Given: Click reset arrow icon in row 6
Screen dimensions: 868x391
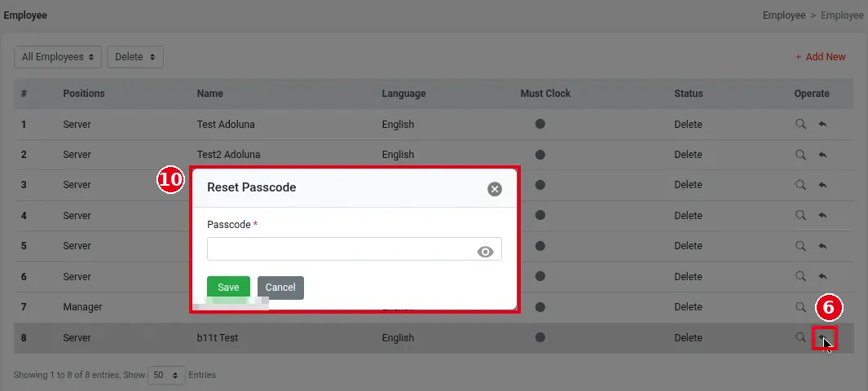Looking at the screenshot, I should point(822,276).
